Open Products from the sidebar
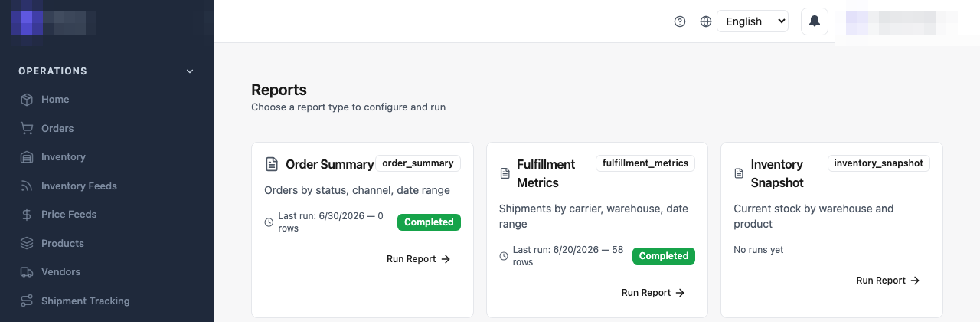Image resolution: width=980 pixels, height=322 pixels. point(63,243)
